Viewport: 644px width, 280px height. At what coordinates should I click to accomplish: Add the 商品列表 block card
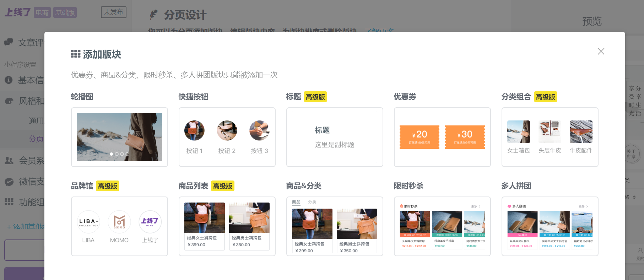[227, 226]
